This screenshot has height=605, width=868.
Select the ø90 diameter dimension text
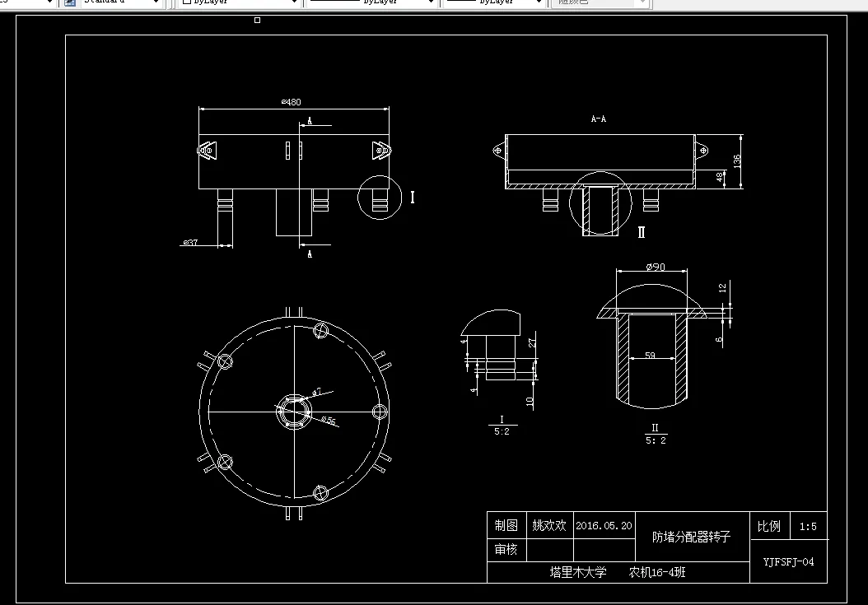coord(656,267)
